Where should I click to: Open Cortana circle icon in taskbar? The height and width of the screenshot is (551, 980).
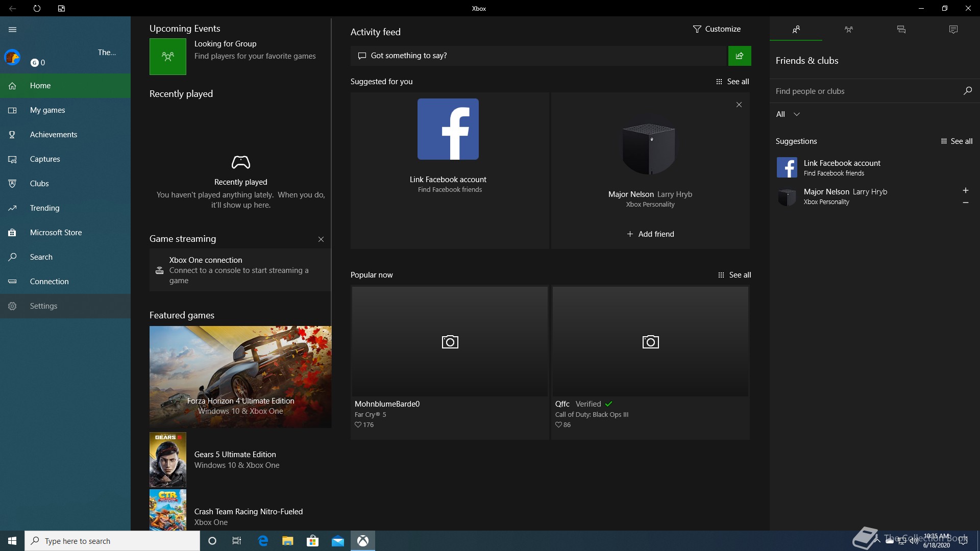(212, 541)
